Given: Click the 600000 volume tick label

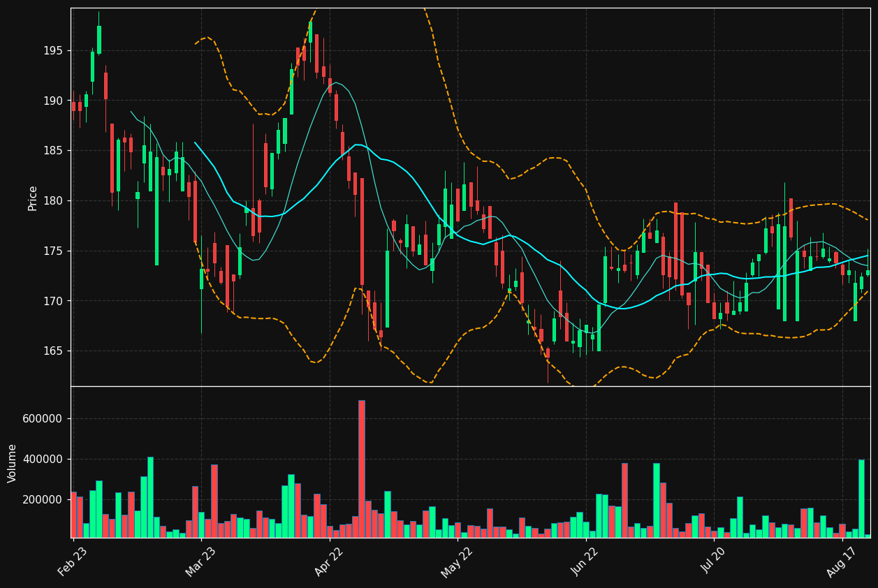Looking at the screenshot, I should point(43,419).
